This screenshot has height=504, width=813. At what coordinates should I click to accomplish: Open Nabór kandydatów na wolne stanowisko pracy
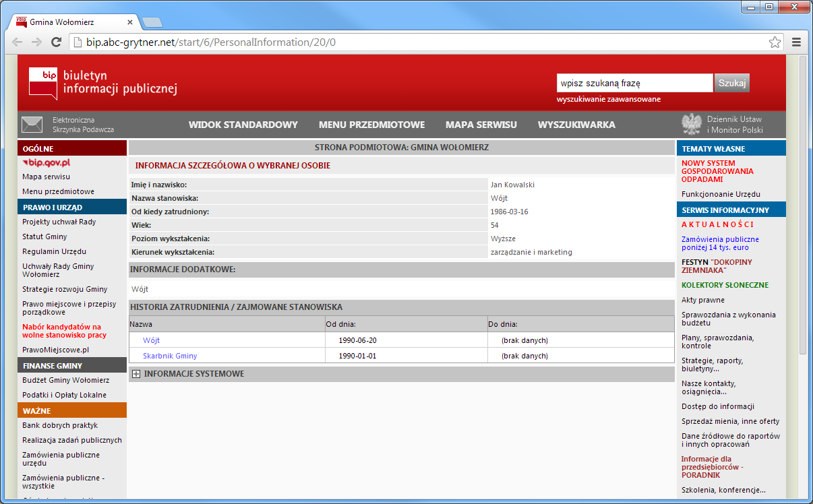click(x=64, y=331)
